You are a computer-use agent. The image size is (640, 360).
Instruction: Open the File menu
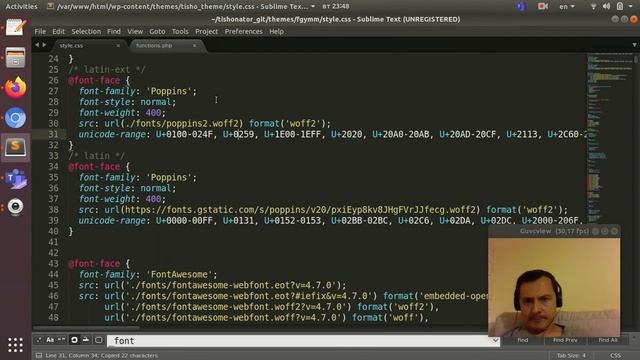(x=40, y=31)
